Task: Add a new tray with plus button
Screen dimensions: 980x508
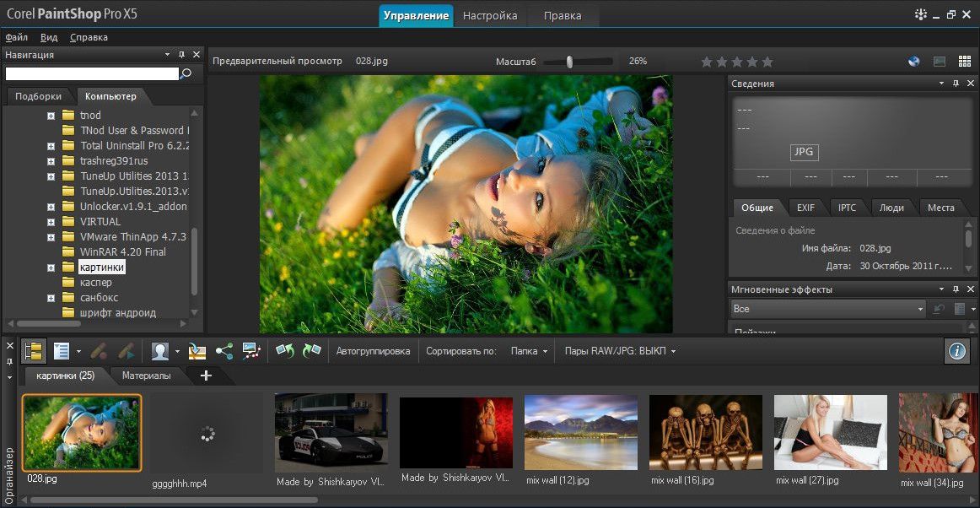Action: (x=205, y=376)
